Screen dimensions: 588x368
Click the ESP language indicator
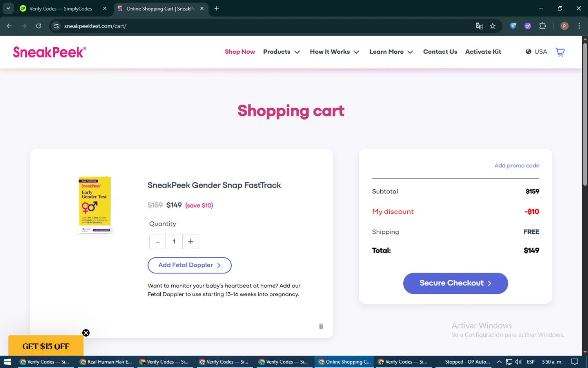pos(531,362)
